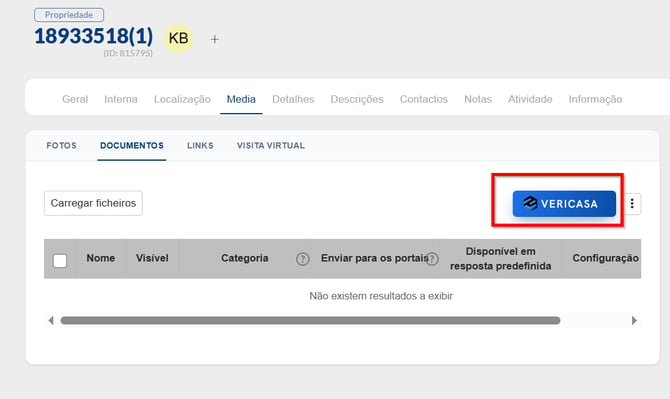Click Enviar para os portais header
670x399 pixels.
(374, 258)
